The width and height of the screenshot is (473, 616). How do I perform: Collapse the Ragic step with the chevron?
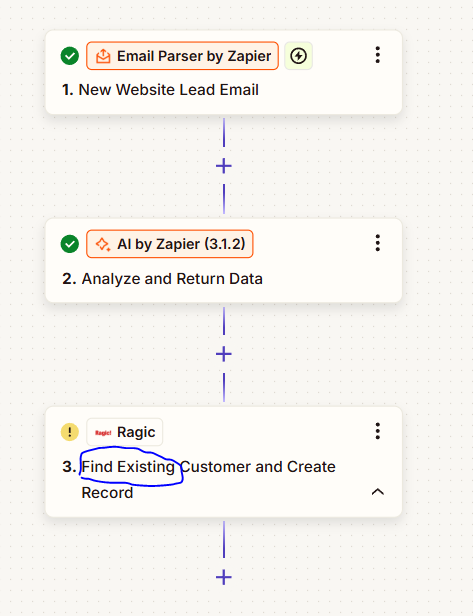[378, 492]
